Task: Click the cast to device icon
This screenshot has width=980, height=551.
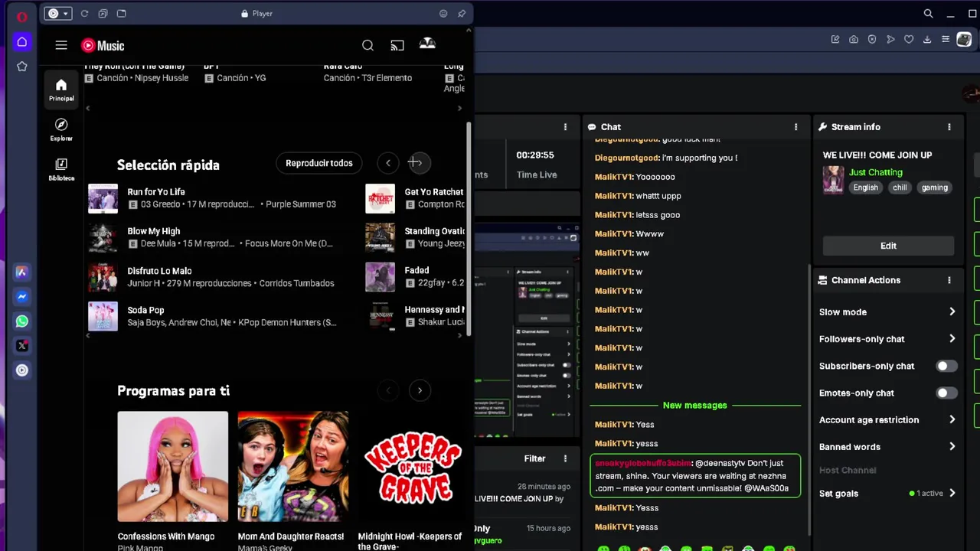Action: coord(397,46)
